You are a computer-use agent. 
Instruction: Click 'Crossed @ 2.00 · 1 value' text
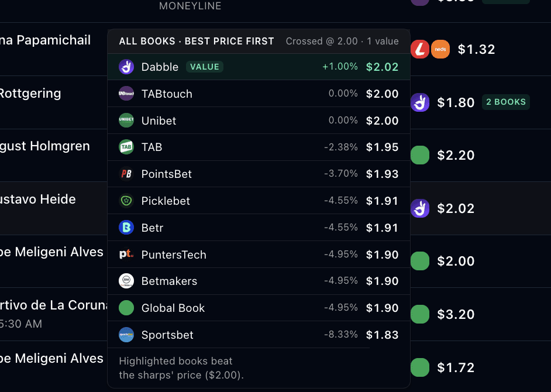click(x=342, y=41)
